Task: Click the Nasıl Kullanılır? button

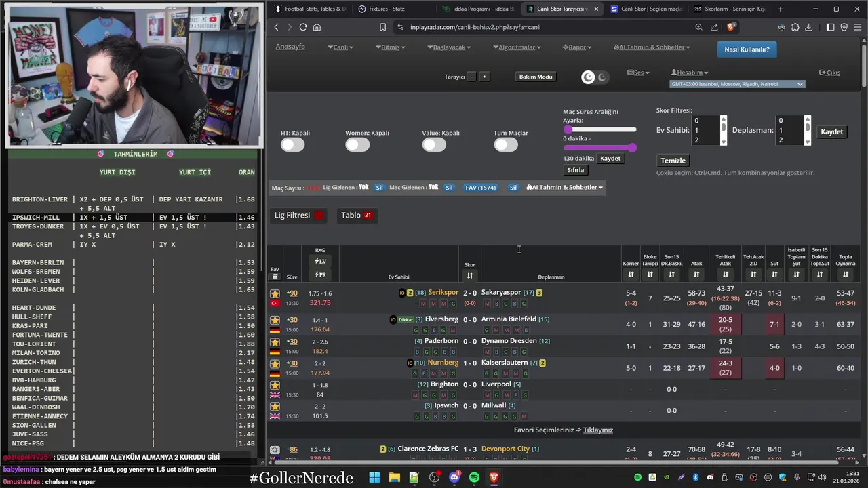Action: (x=747, y=49)
